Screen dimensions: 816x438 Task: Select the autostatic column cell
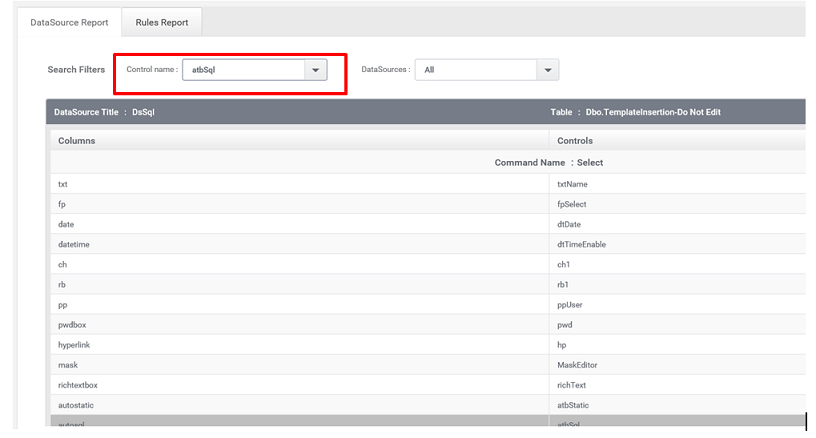(x=300, y=405)
